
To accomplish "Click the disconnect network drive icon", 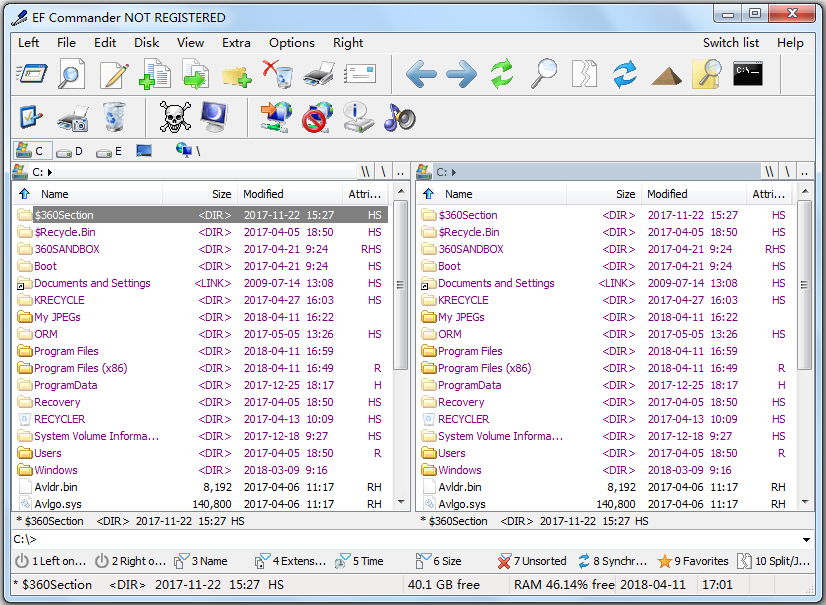I will coord(317,117).
